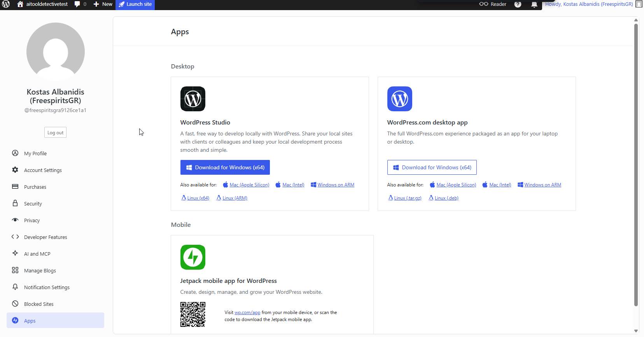This screenshot has width=644, height=337.
Task: Click the home icon beside aitooldetectivetest
Action: 20,4
